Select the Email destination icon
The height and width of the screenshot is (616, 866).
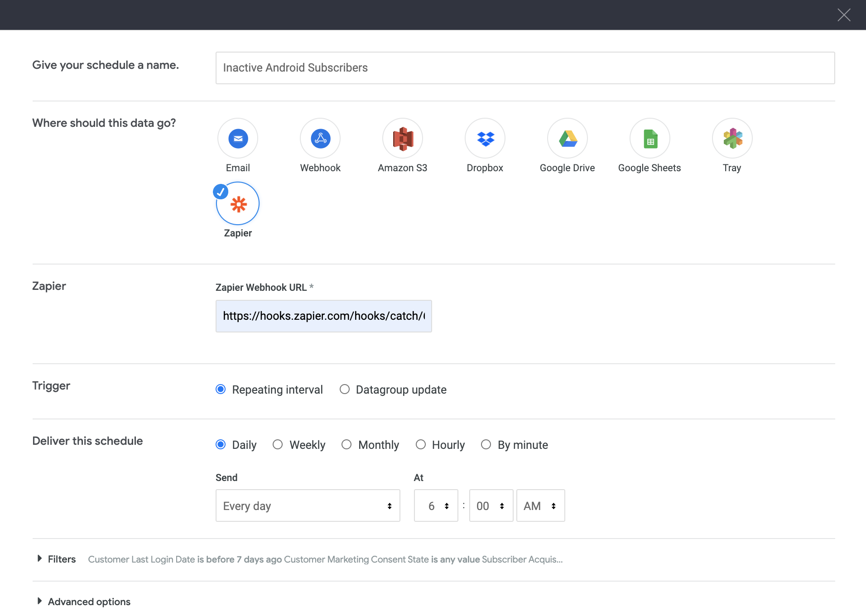point(238,139)
